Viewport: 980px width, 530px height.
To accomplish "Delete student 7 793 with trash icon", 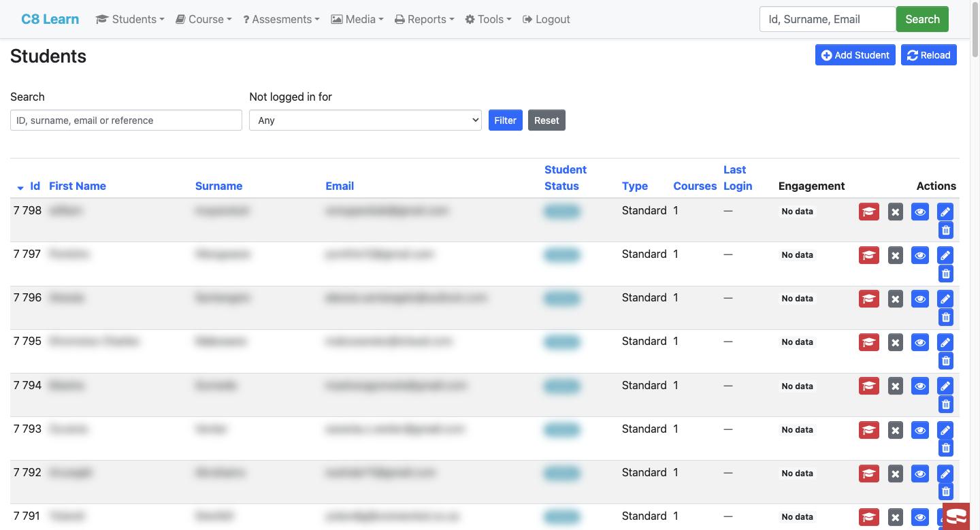I will 945,448.
